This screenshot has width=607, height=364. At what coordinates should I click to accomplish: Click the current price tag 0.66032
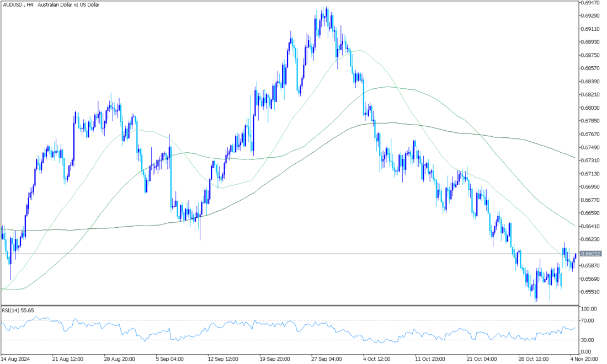coord(590,254)
